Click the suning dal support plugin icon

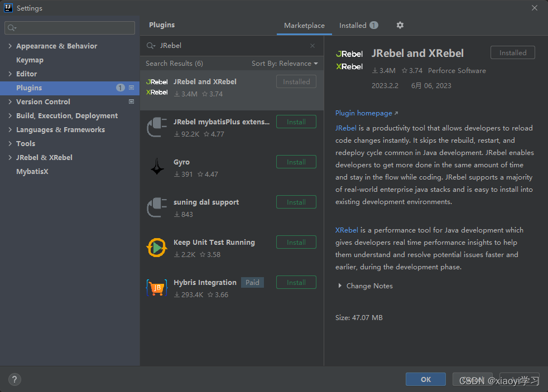tap(157, 207)
